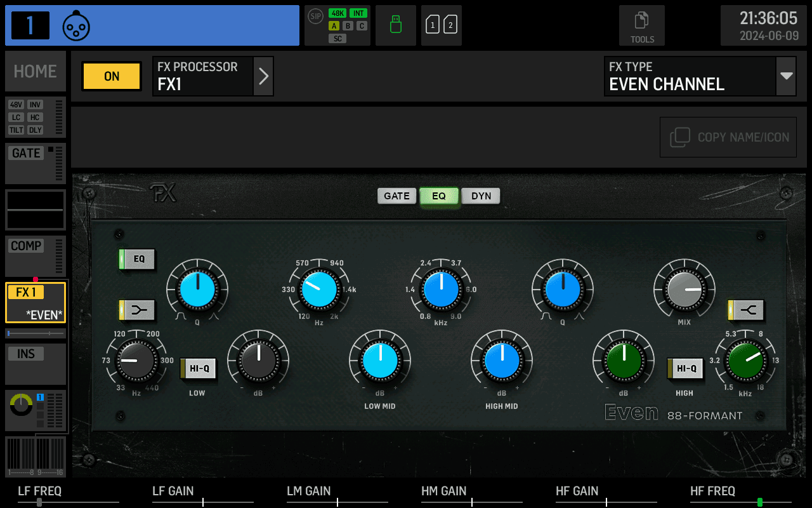Open the SD card slots icon
Viewport: 812px width, 508px height.
coord(442,25)
